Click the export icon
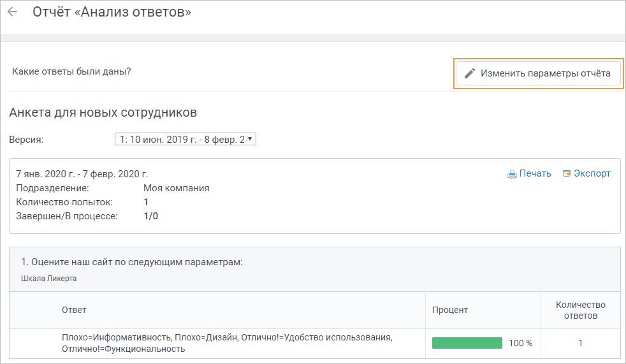 [x=567, y=173]
